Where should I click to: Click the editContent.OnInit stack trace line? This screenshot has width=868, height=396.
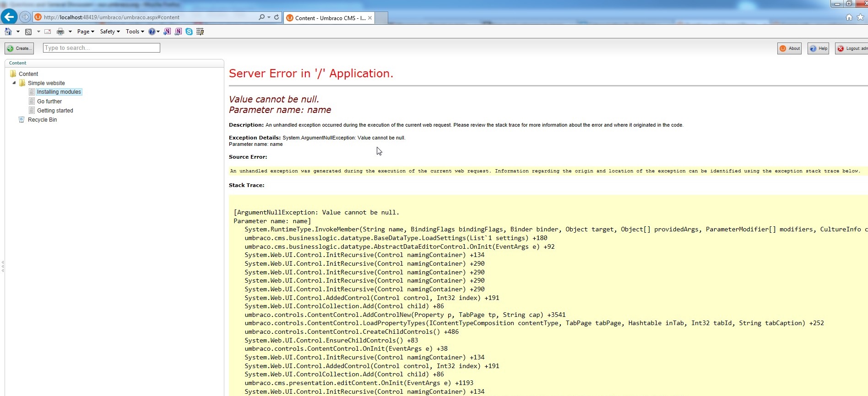pos(359,383)
